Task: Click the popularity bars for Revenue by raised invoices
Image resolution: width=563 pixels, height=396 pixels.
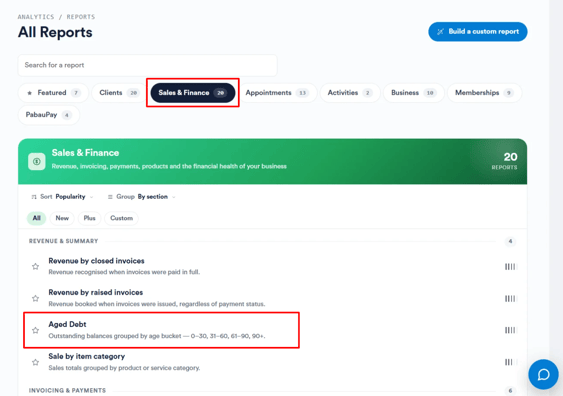Action: coord(510,298)
